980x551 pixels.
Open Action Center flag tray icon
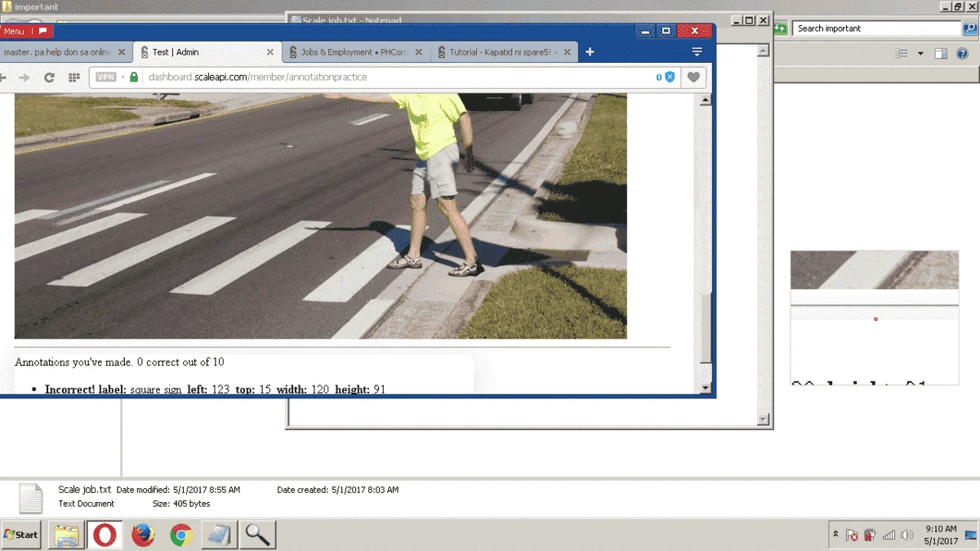tap(852, 535)
